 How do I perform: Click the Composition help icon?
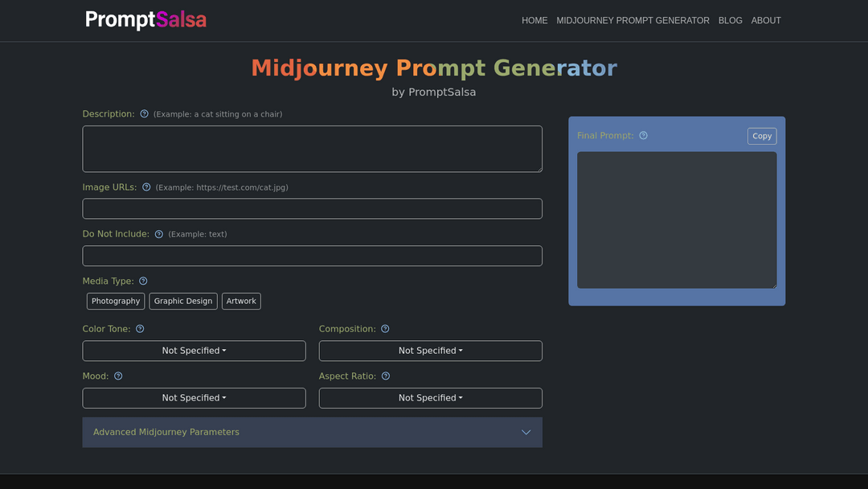click(x=385, y=329)
